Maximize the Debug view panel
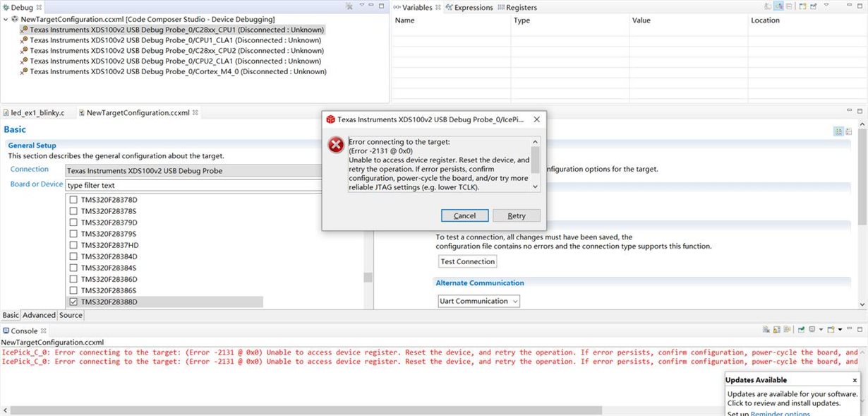Image resolution: width=868 pixels, height=416 pixels. point(381,6)
